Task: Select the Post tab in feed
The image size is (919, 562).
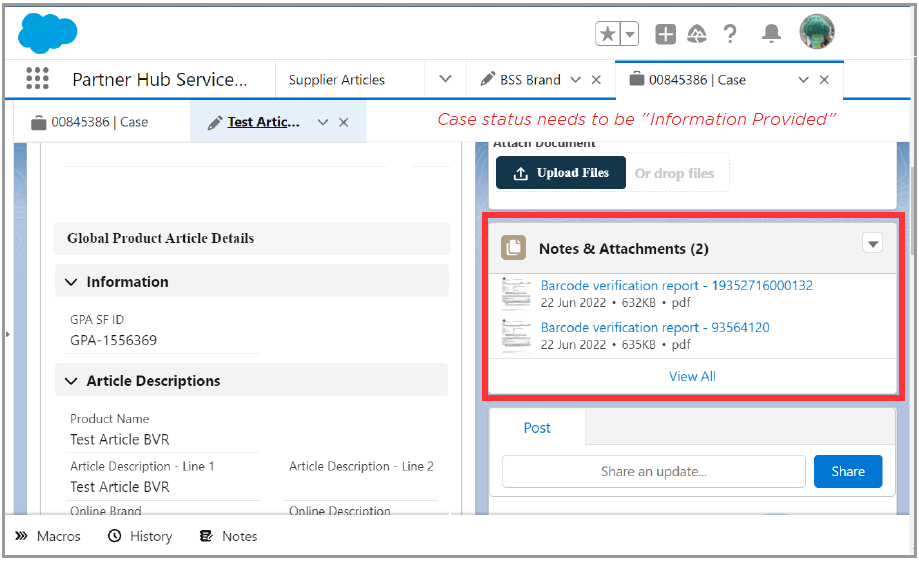Action: pos(537,428)
